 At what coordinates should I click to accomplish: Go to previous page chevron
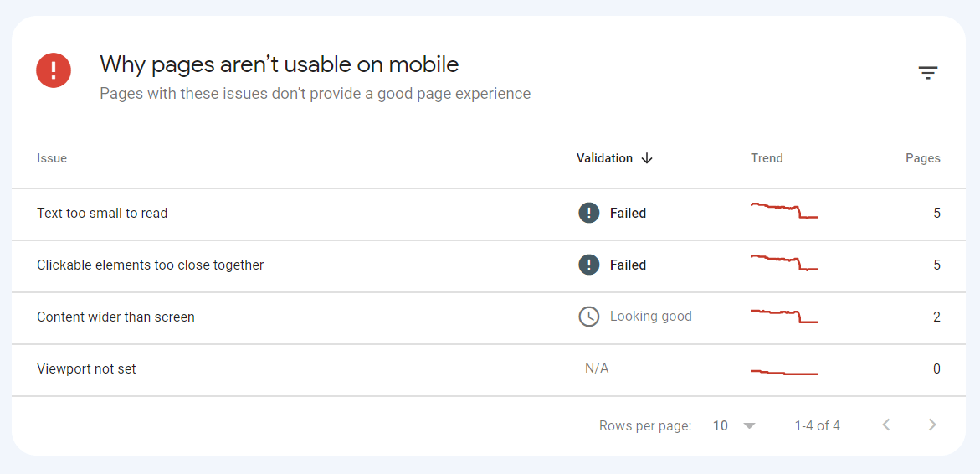[x=886, y=425]
